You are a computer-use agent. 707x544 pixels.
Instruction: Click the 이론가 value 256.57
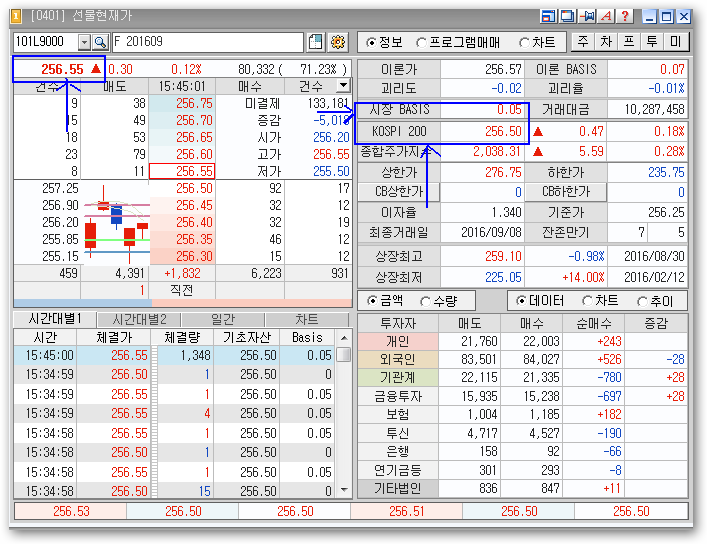(x=503, y=69)
